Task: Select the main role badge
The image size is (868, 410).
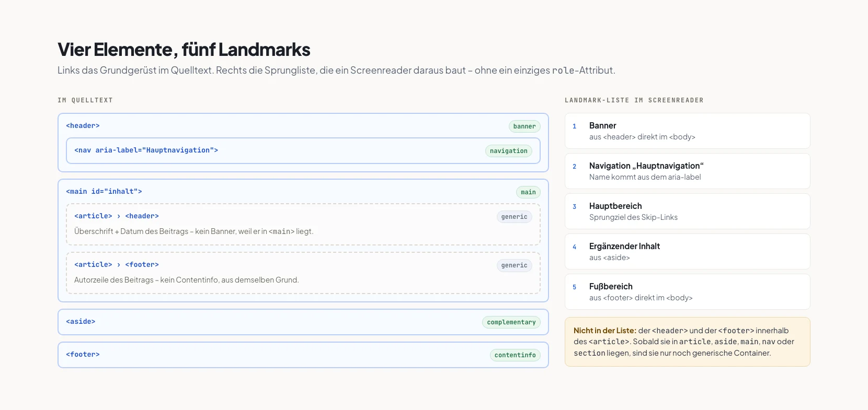Action: point(528,192)
